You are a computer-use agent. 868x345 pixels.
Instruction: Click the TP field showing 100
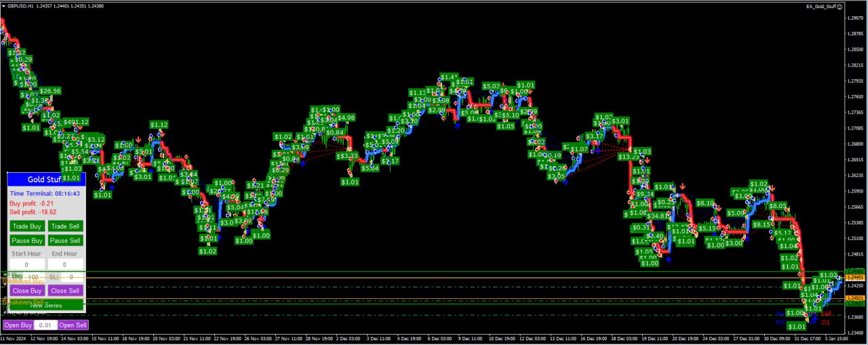pyautogui.click(x=33, y=277)
